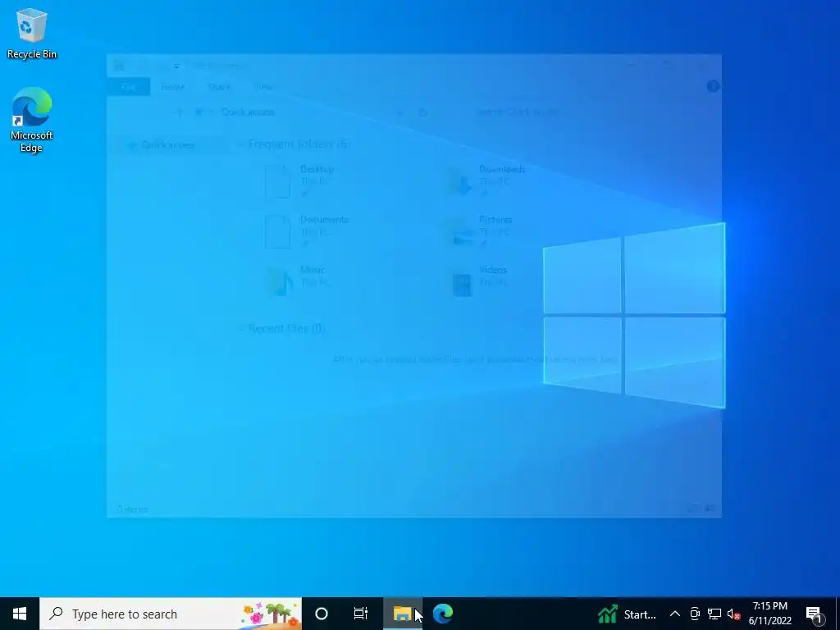This screenshot has width=840, height=630.
Task: Open the Downloads folder in Frequent folders
Action: tap(485, 181)
